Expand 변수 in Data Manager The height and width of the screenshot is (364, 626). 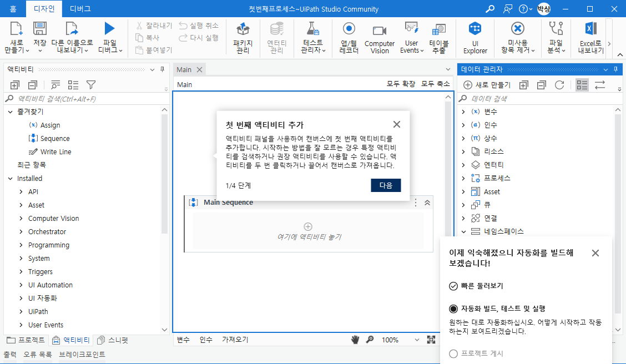click(x=463, y=112)
